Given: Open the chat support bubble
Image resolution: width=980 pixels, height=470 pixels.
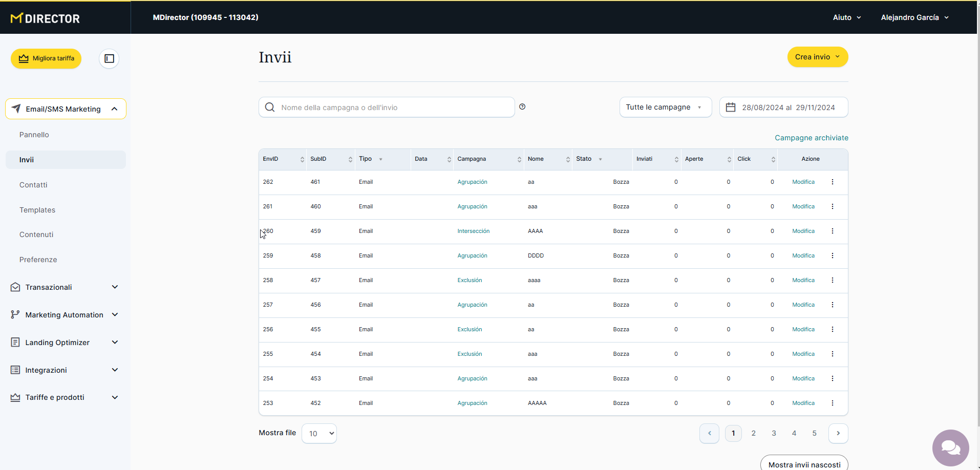Looking at the screenshot, I should pyautogui.click(x=950, y=448).
